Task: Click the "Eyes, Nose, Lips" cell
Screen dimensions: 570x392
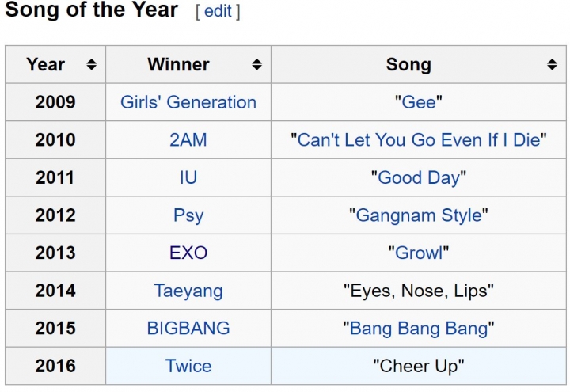Action: point(418,291)
